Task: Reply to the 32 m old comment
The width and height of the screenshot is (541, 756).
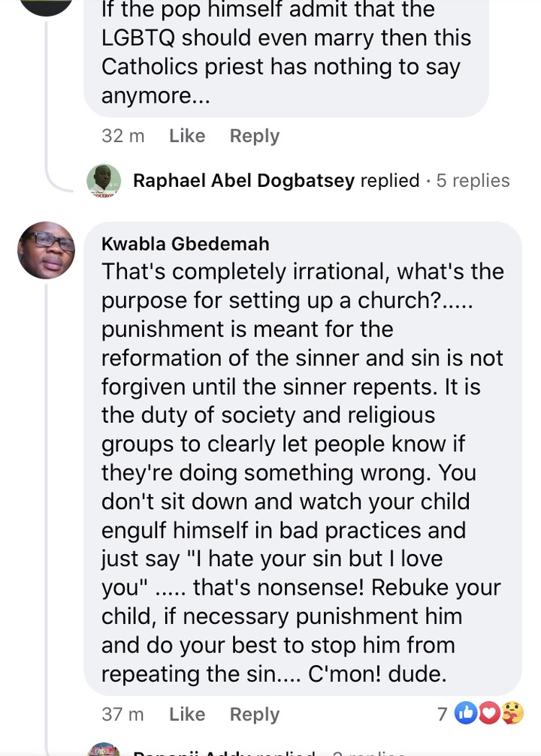Action: [x=254, y=136]
